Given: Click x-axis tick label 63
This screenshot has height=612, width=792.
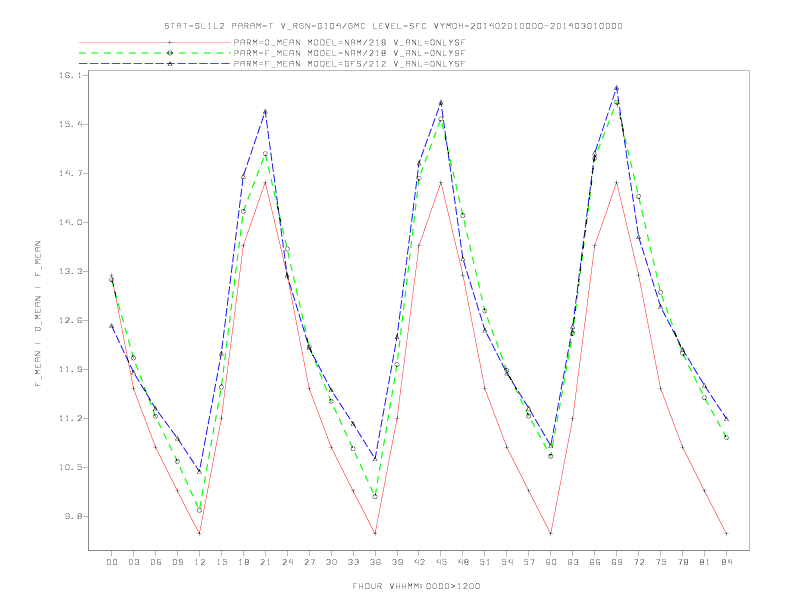Looking at the screenshot, I should tap(573, 562).
